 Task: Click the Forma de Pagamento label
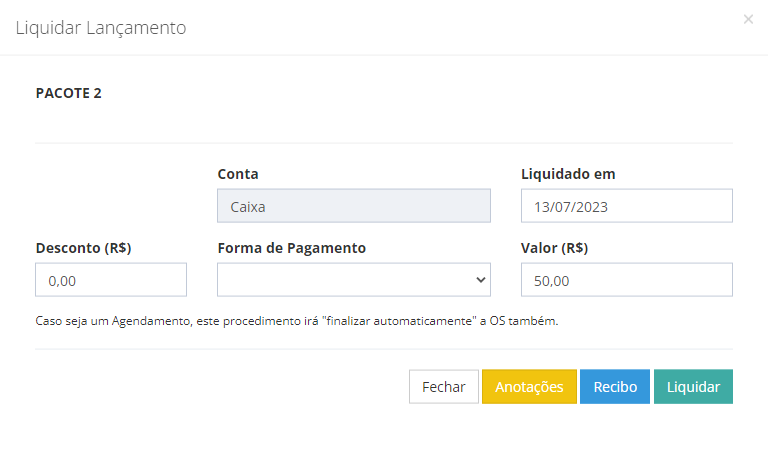pyautogui.click(x=291, y=248)
